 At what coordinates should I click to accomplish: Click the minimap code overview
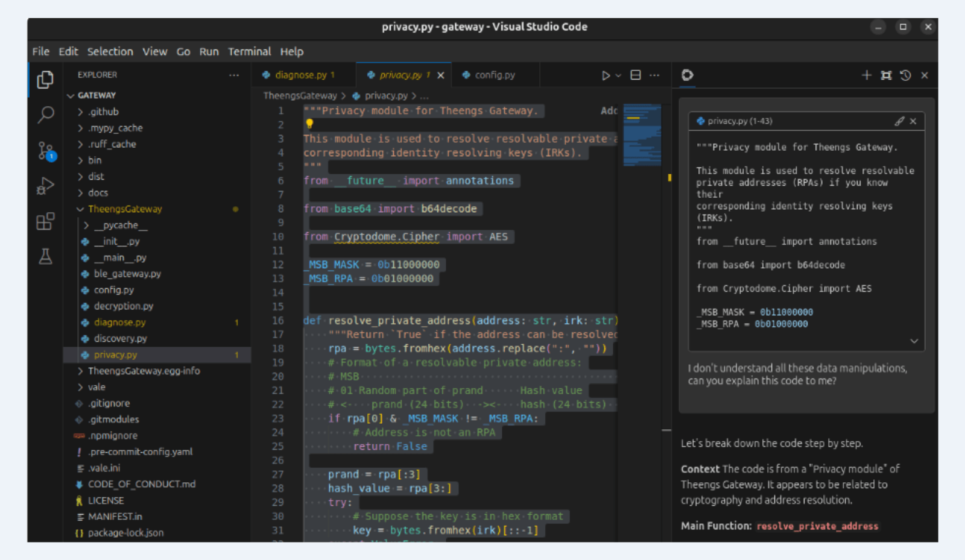(x=642, y=136)
